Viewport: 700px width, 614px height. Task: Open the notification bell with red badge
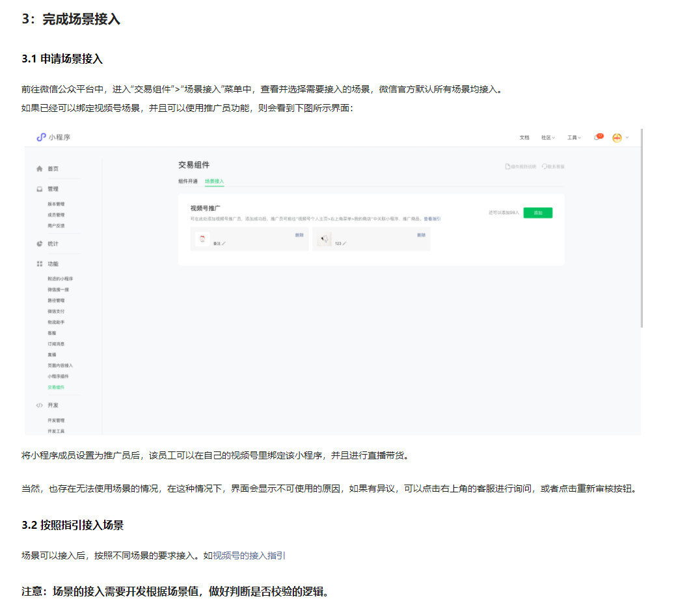599,137
